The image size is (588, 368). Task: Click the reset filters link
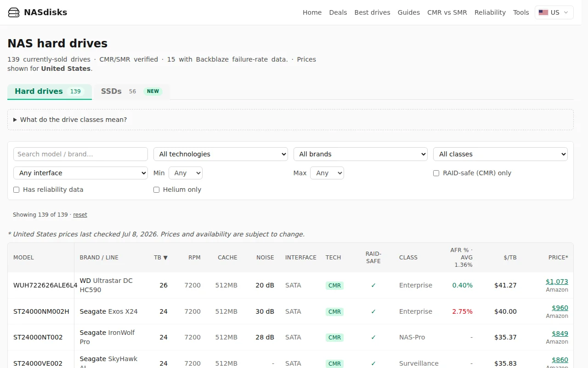(x=80, y=215)
